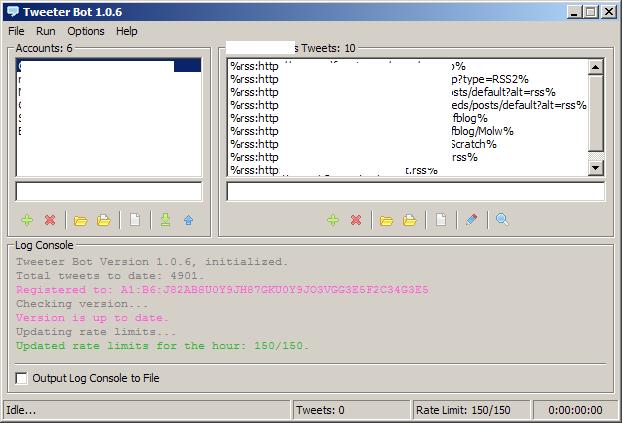Viewport: 622px width, 423px height.
Task: Click blank page icon in Tweets toolbar
Action: point(441,220)
